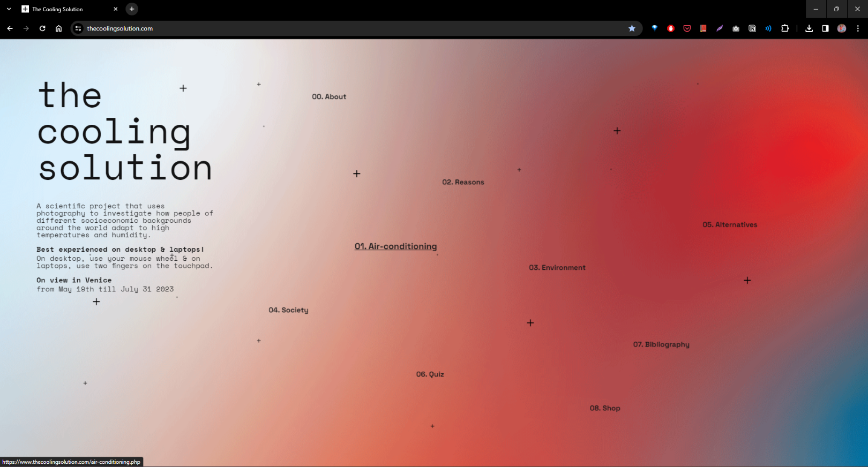Show browser downloads
Viewport: 868px width, 467px height.
[809, 28]
